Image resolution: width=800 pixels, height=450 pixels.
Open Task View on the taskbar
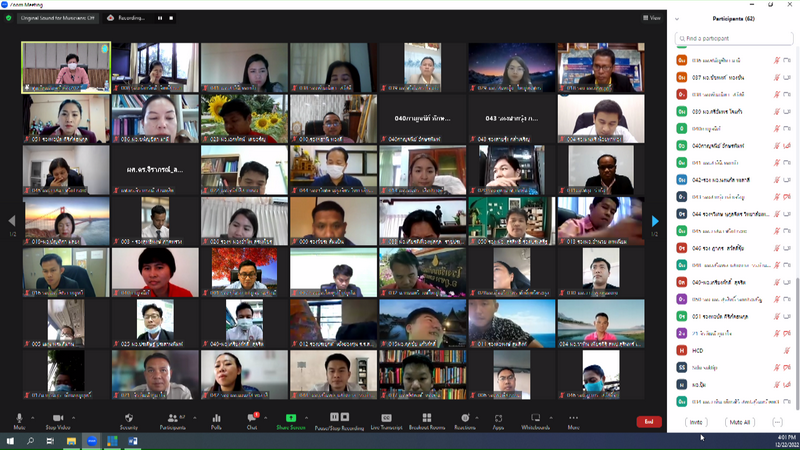pos(50,441)
